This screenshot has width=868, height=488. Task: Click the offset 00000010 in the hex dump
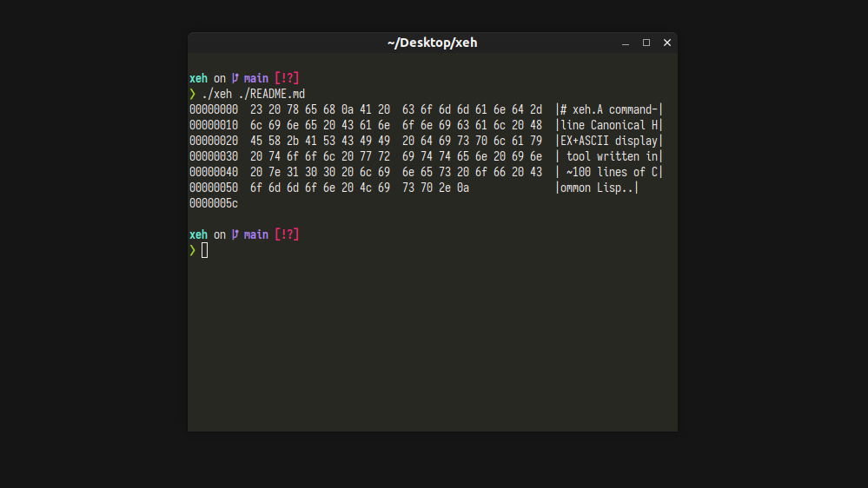214,125
